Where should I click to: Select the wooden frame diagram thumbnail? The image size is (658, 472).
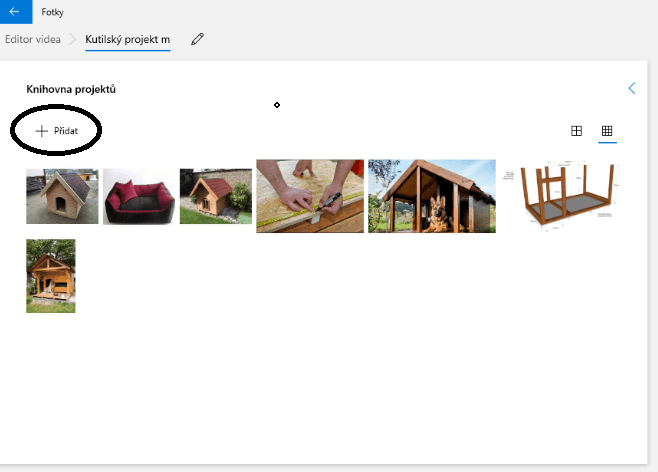coord(561,196)
